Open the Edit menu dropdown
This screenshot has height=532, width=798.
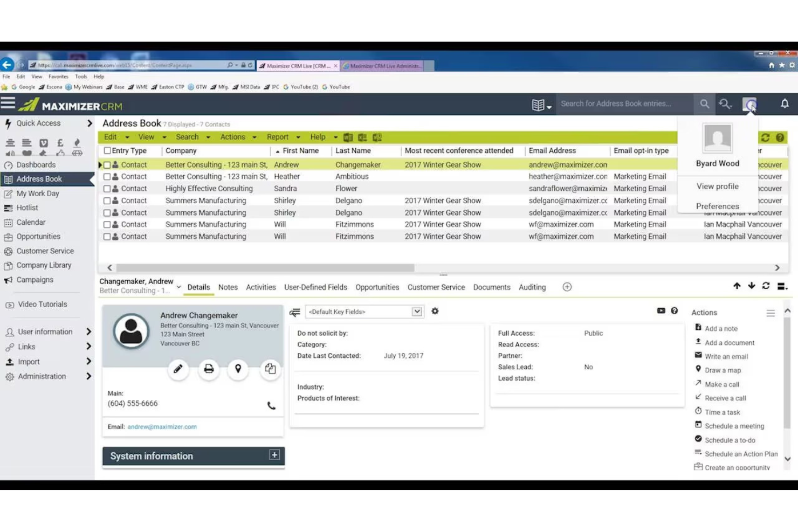pyautogui.click(x=116, y=137)
